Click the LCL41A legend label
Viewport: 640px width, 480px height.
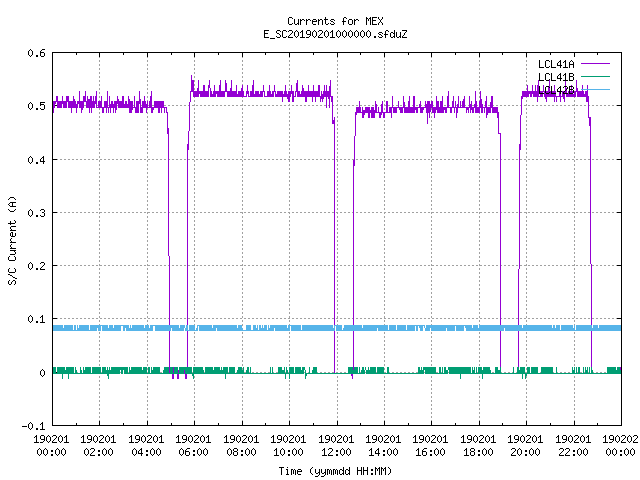point(556,64)
